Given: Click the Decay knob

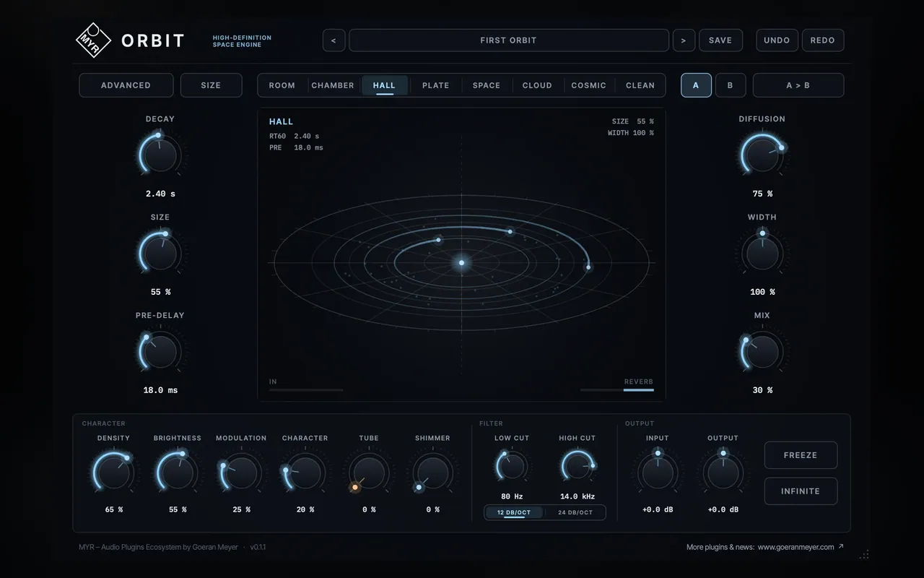Looking at the screenshot, I should pyautogui.click(x=160, y=155).
